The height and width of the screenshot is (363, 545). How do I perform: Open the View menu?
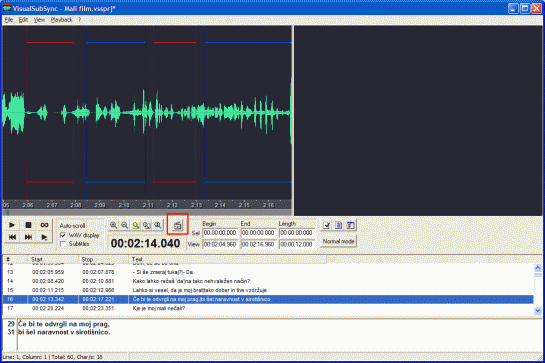pyautogui.click(x=39, y=20)
